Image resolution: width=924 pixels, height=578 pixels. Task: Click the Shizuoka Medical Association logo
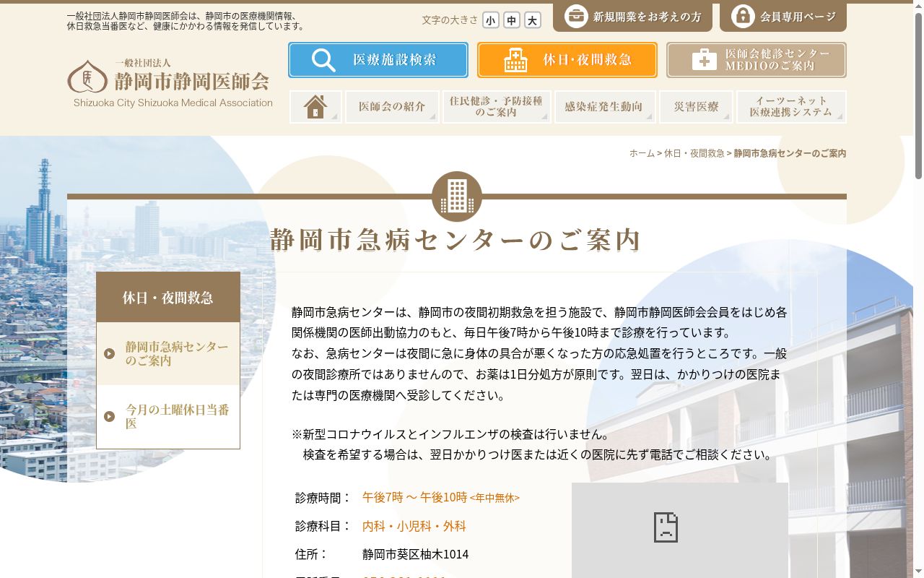click(170, 82)
